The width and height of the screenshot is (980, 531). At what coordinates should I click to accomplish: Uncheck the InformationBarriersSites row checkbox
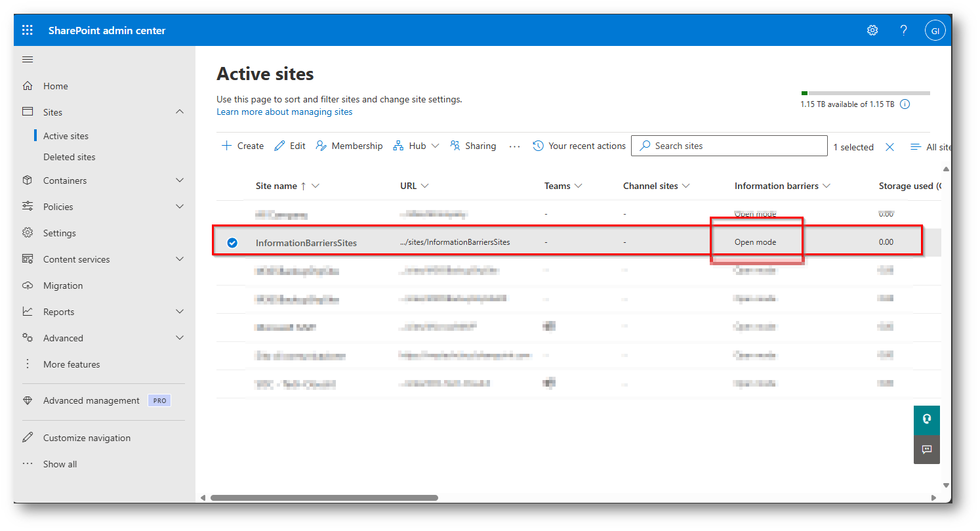232,242
